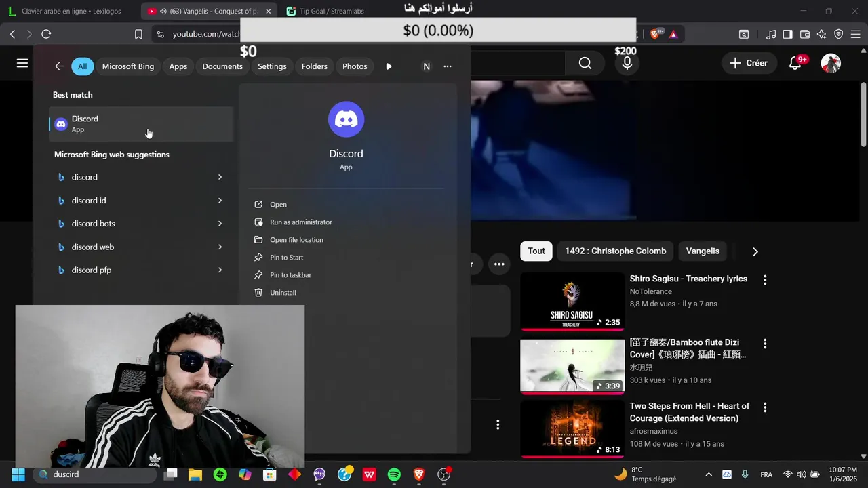Choose the 'discord pfp' Bing suggestion

pos(91,270)
